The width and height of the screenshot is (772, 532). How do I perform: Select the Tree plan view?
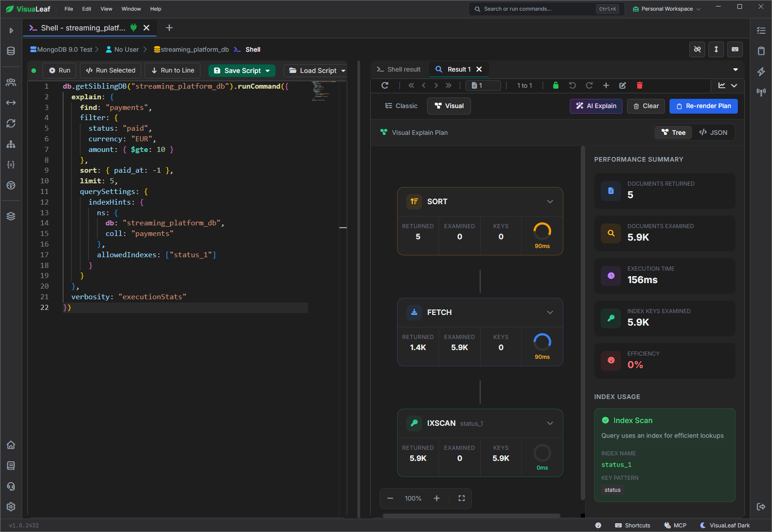674,133
